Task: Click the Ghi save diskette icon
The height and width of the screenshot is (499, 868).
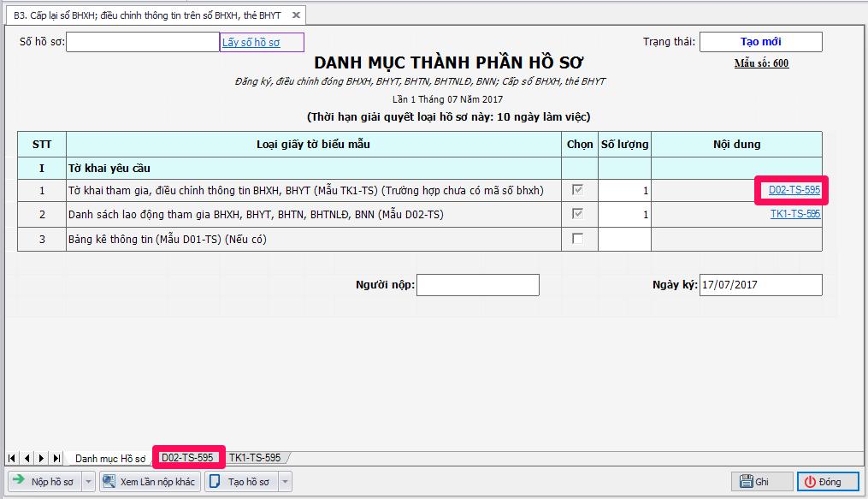Action: point(746,479)
